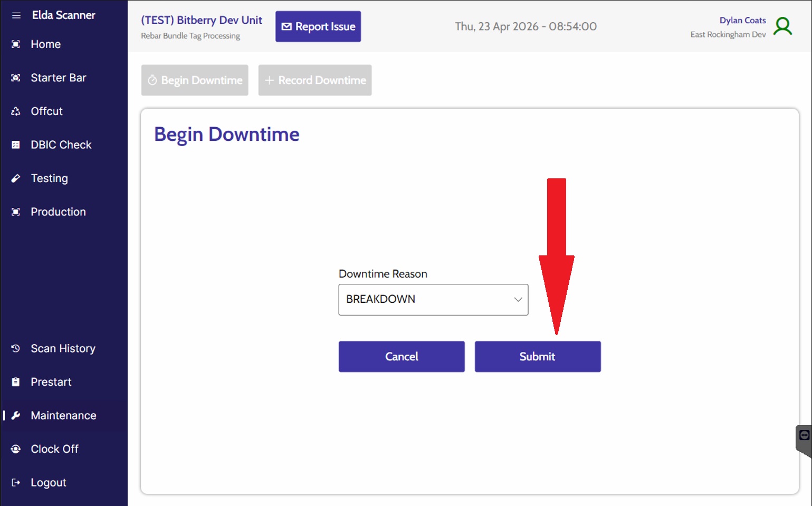Click the Offcut recycle icon
This screenshot has height=506, width=812.
pyautogui.click(x=16, y=111)
